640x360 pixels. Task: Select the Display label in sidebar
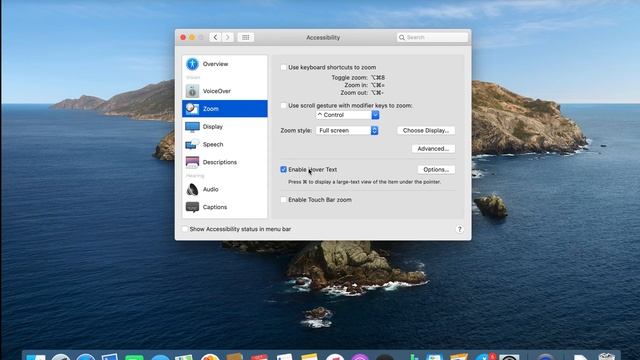coord(213,127)
